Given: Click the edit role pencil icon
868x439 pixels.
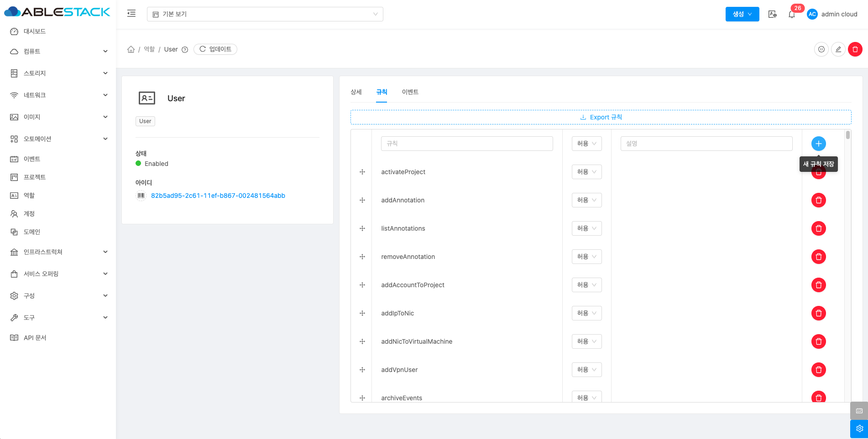Looking at the screenshot, I should (x=838, y=49).
